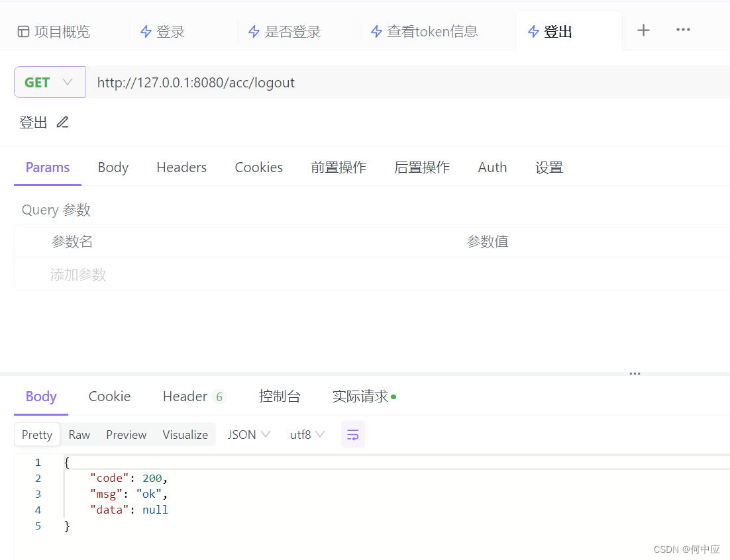
Task: Open the Auth configuration tab
Action: point(492,167)
